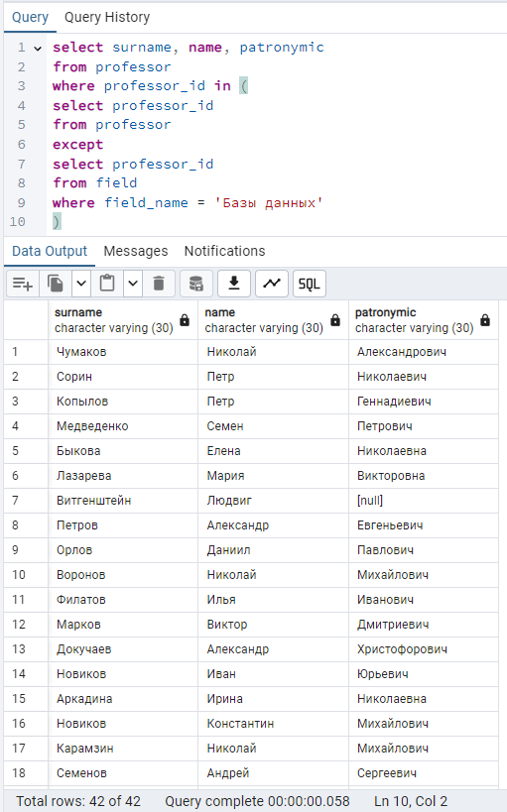Click the download results as file icon

(234, 284)
